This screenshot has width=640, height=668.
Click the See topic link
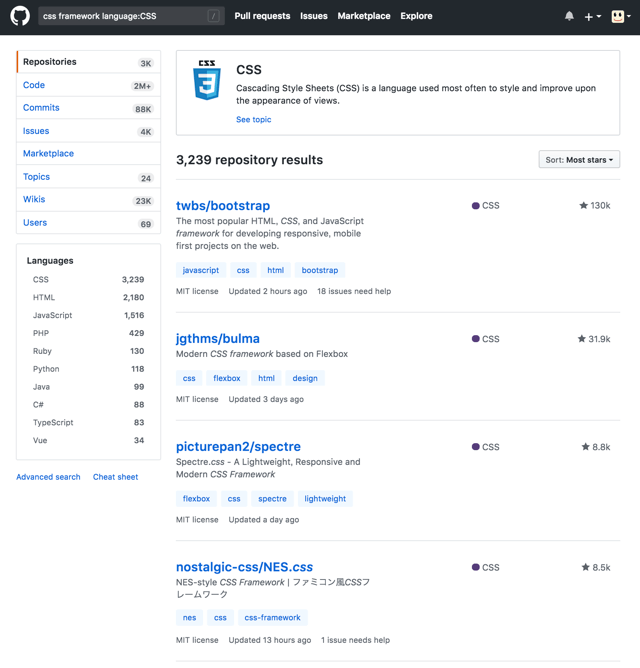[x=253, y=120]
